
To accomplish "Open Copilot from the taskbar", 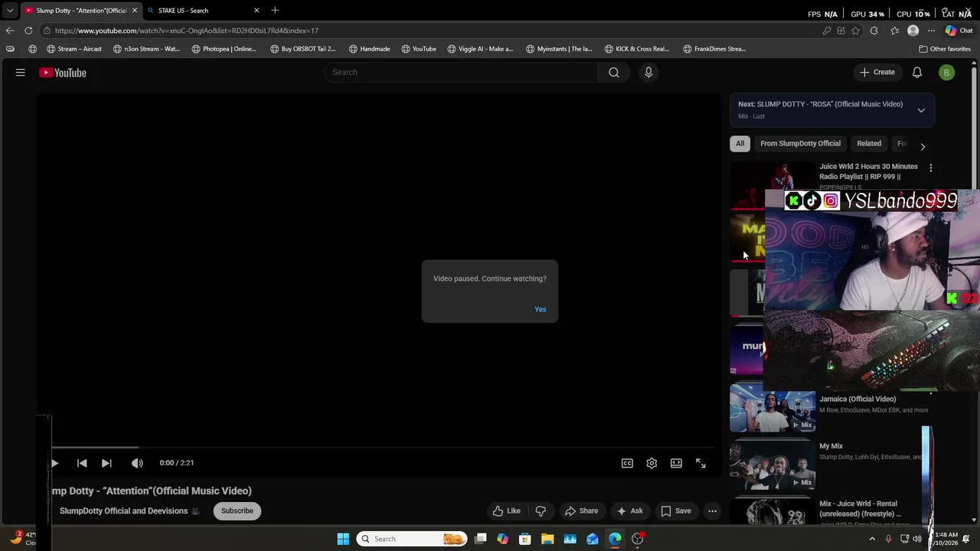I will click(502, 539).
